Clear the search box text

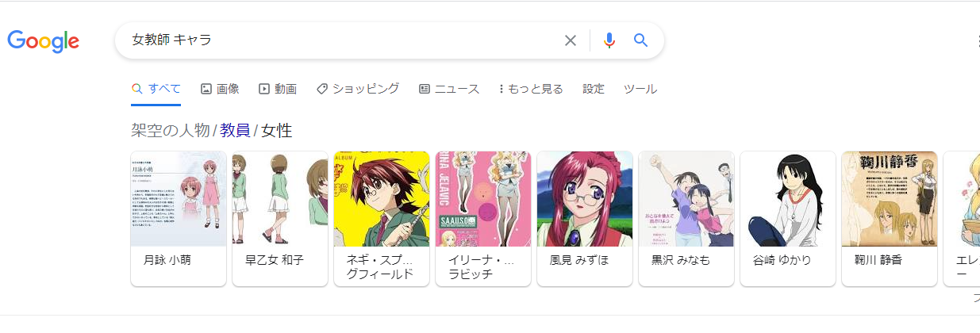(570, 40)
